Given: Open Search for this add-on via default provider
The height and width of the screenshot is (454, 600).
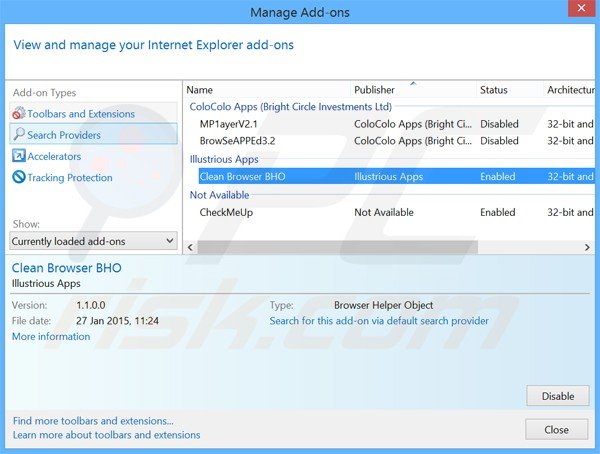Looking at the screenshot, I should [379, 321].
